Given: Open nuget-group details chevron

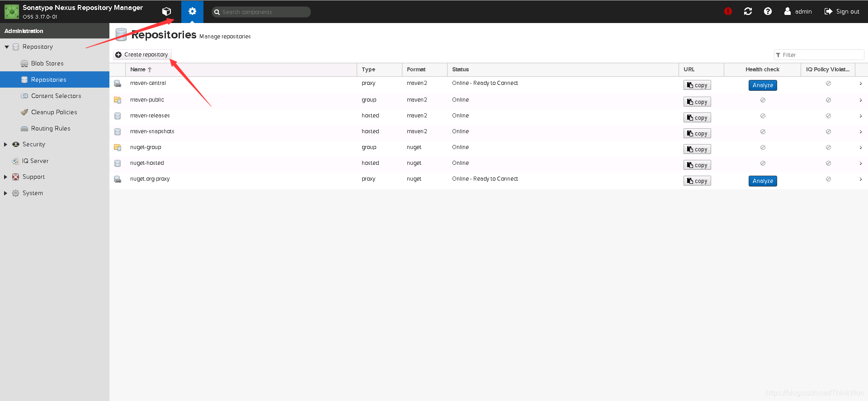Looking at the screenshot, I should pos(860,148).
